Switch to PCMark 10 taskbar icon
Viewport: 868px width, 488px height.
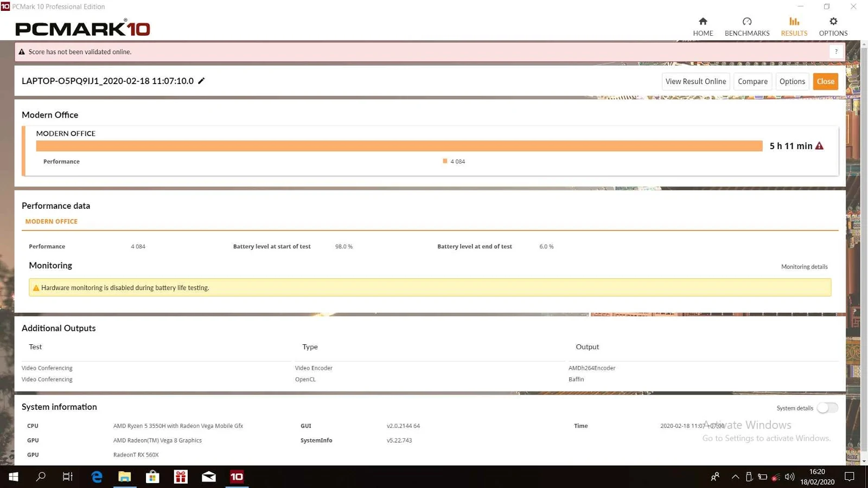[237, 477]
